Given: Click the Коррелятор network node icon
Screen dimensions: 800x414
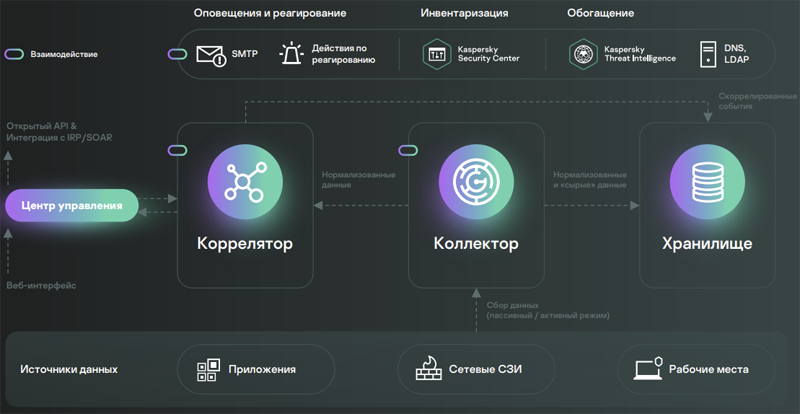Looking at the screenshot, I should point(236,181).
